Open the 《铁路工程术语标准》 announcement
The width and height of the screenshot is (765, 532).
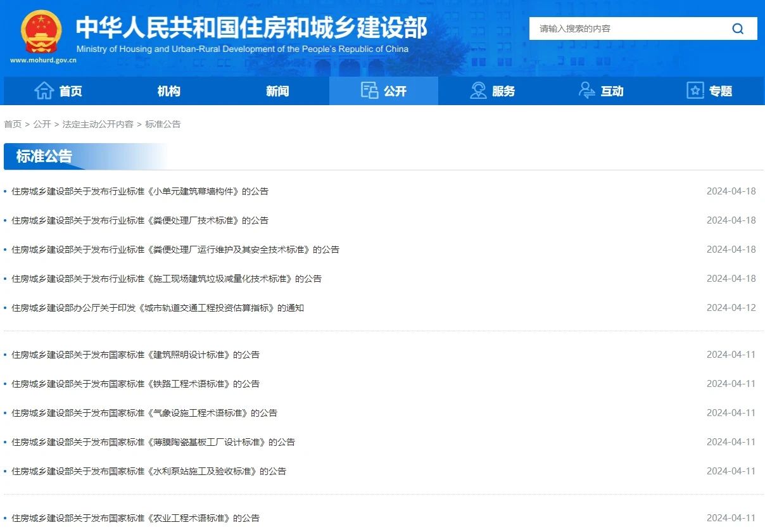pos(136,384)
